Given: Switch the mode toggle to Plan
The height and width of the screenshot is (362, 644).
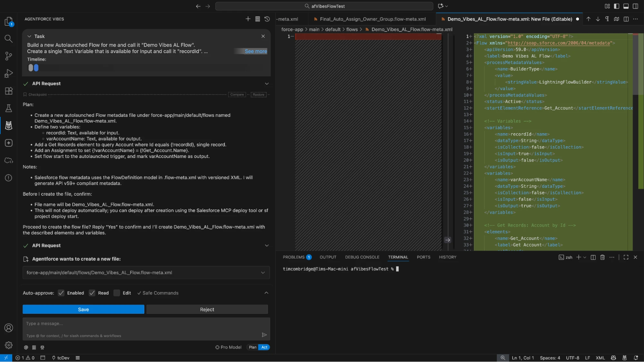Looking at the screenshot, I should (253, 347).
